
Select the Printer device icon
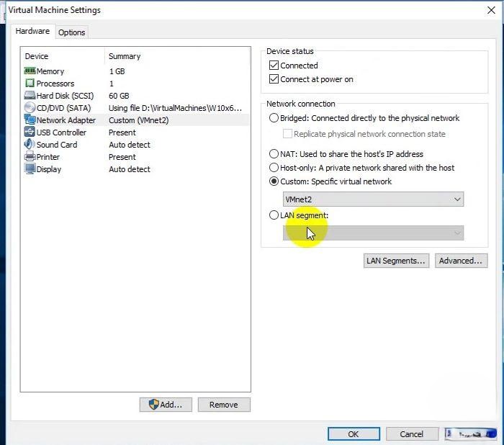pos(30,156)
